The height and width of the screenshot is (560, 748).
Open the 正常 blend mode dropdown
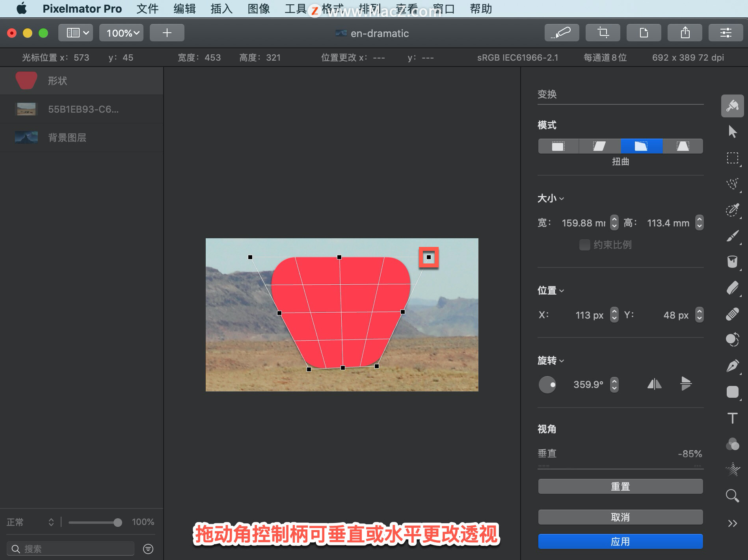(30, 522)
